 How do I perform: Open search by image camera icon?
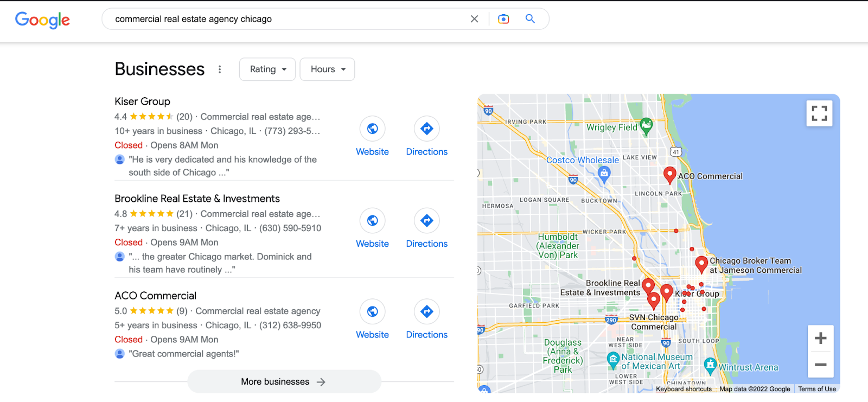tap(503, 19)
